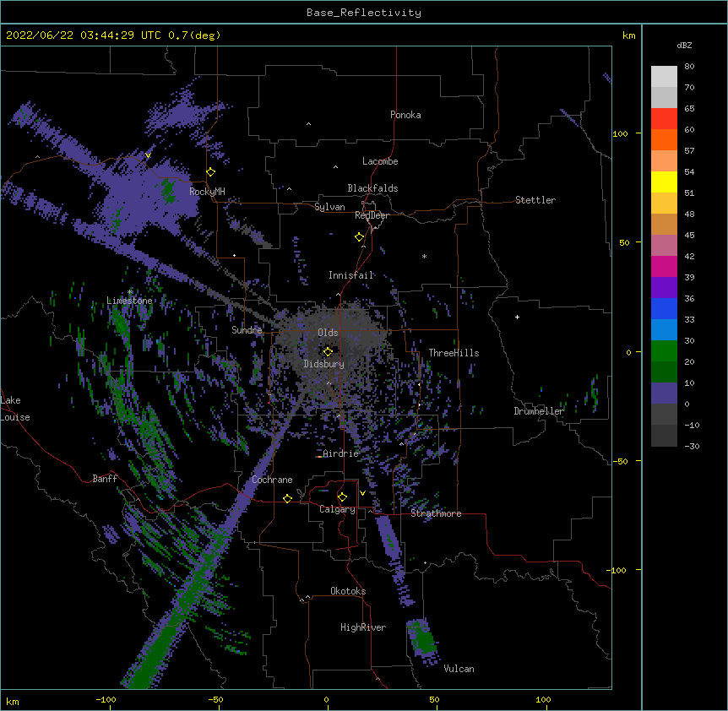728x711 pixels.
Task: Click the Sundre town label
Action: (247, 330)
